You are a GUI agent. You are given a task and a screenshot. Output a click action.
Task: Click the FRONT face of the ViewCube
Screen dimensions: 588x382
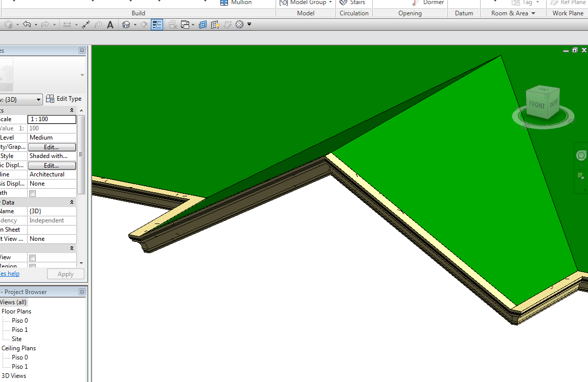(x=537, y=105)
